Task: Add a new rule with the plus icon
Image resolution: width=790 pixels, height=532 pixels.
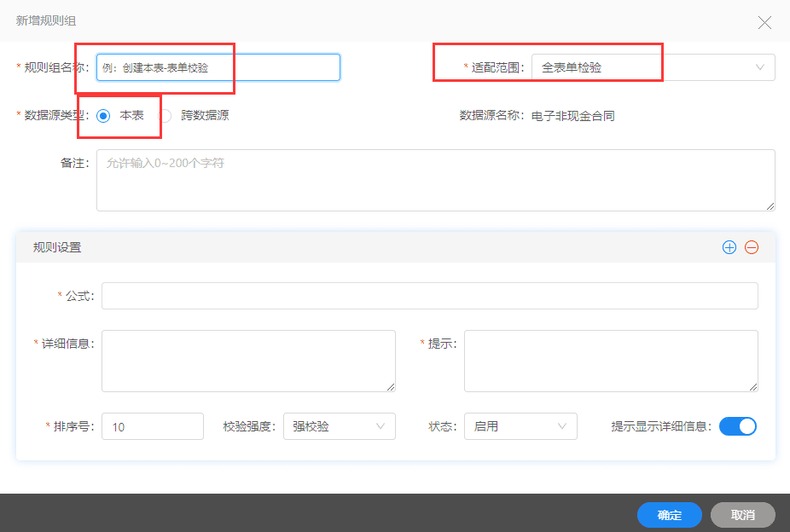Action: (x=729, y=247)
